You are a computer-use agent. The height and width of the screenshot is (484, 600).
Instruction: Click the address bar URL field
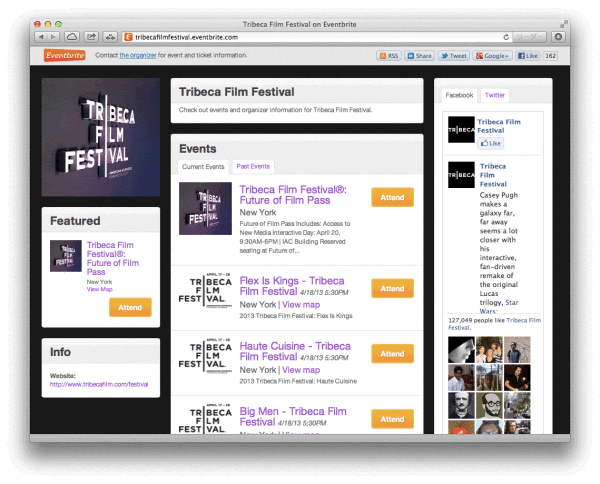(316, 37)
